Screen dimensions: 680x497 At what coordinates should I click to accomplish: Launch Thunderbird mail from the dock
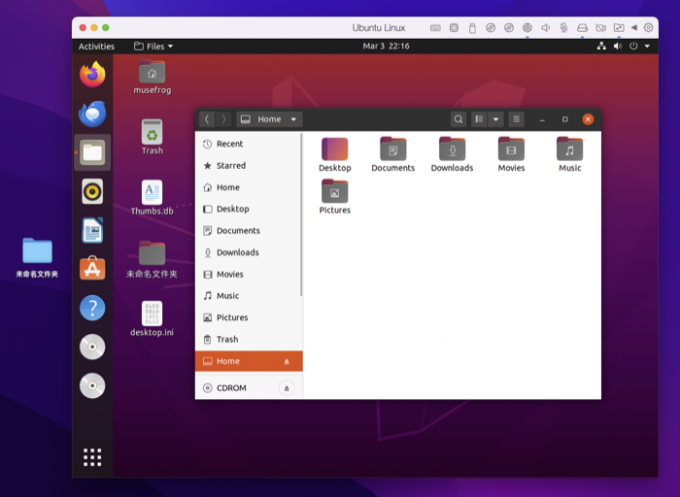[x=92, y=114]
